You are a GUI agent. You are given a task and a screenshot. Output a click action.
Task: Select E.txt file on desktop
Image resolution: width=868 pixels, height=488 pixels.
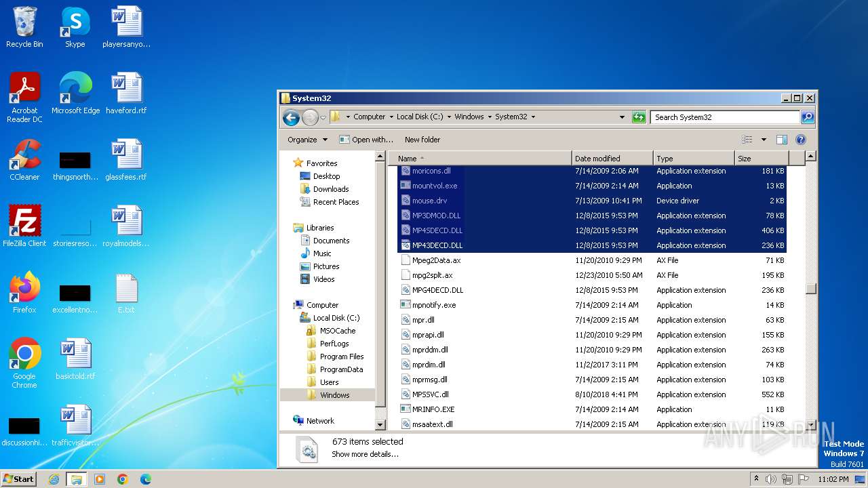click(126, 293)
